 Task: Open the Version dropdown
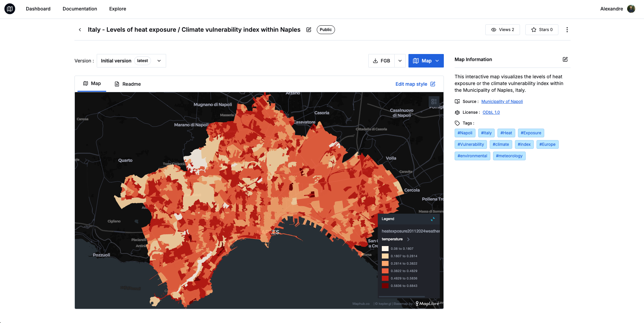point(131,61)
